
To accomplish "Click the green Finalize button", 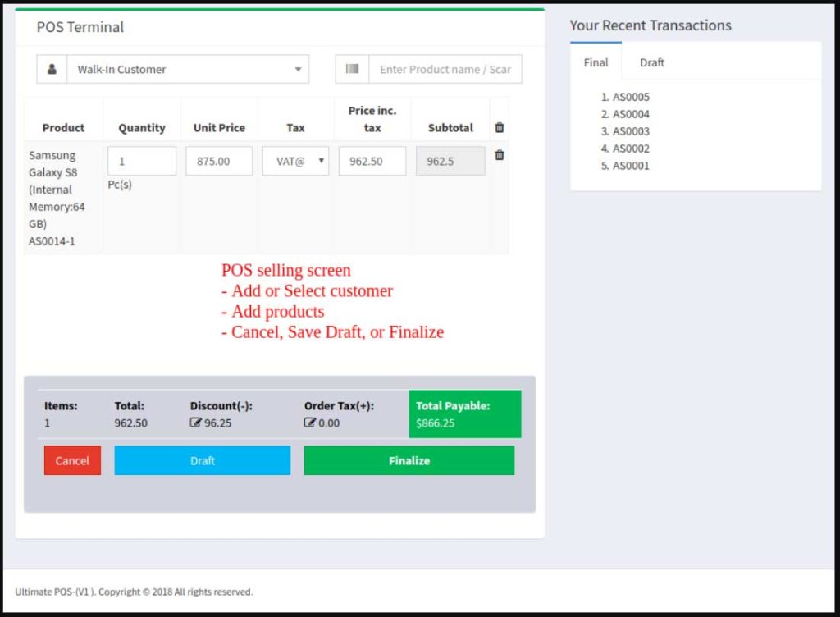I will coord(409,460).
